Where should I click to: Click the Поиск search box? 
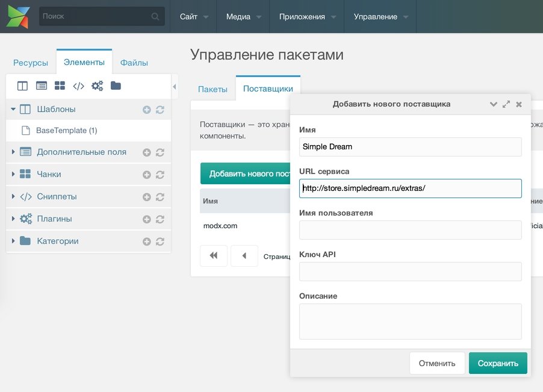pyautogui.click(x=96, y=16)
